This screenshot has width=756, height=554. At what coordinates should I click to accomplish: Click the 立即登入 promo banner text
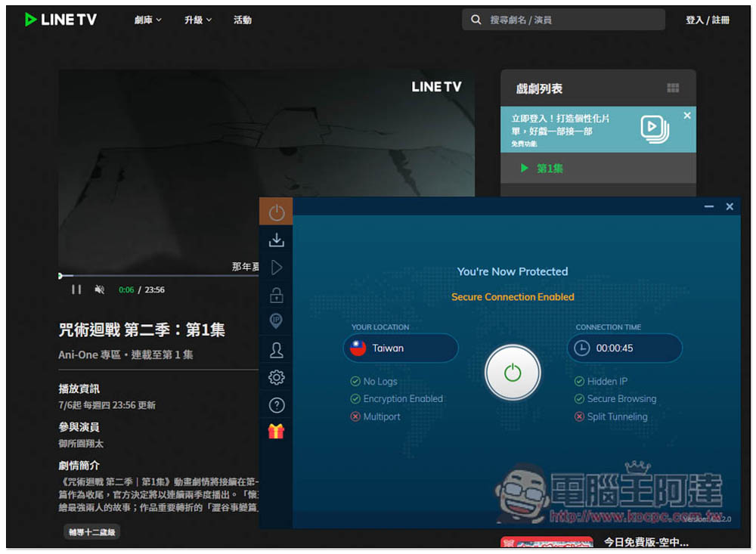pyautogui.click(x=560, y=125)
